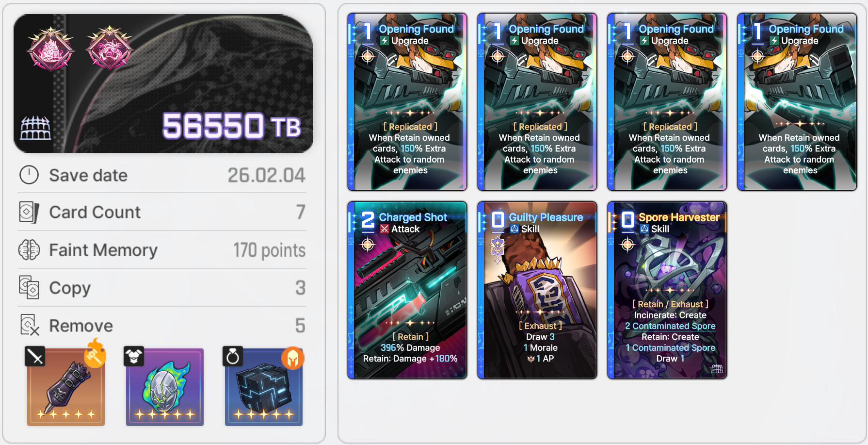
Task: Select the non-replicated Opening Found card
Action: click(x=797, y=102)
